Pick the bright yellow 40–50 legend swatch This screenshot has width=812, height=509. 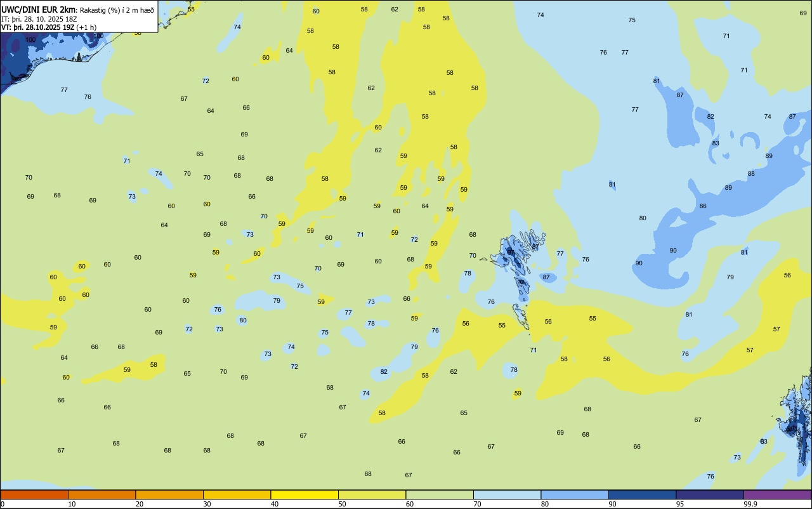click(x=304, y=494)
